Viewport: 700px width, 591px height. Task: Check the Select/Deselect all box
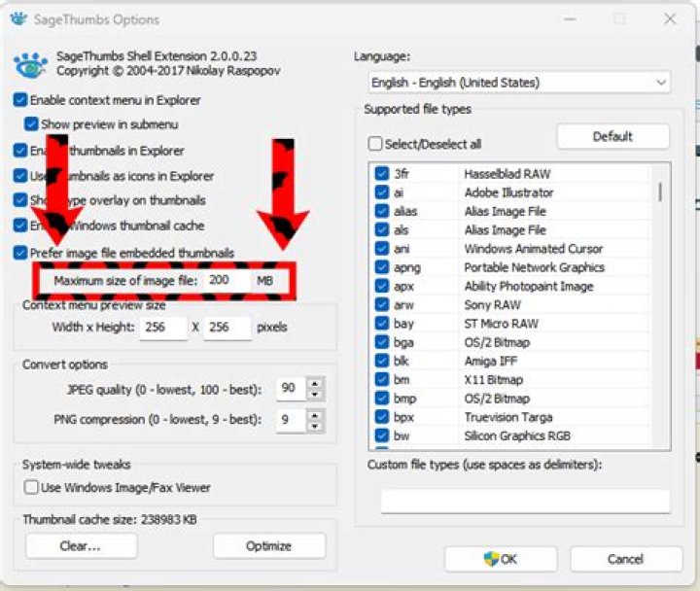(x=375, y=144)
